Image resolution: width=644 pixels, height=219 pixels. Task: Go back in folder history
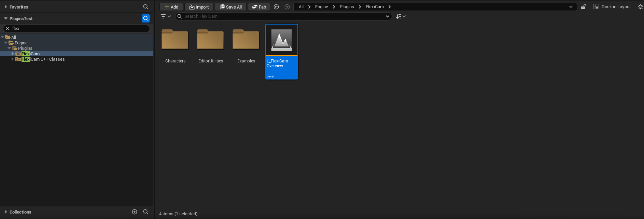276,7
